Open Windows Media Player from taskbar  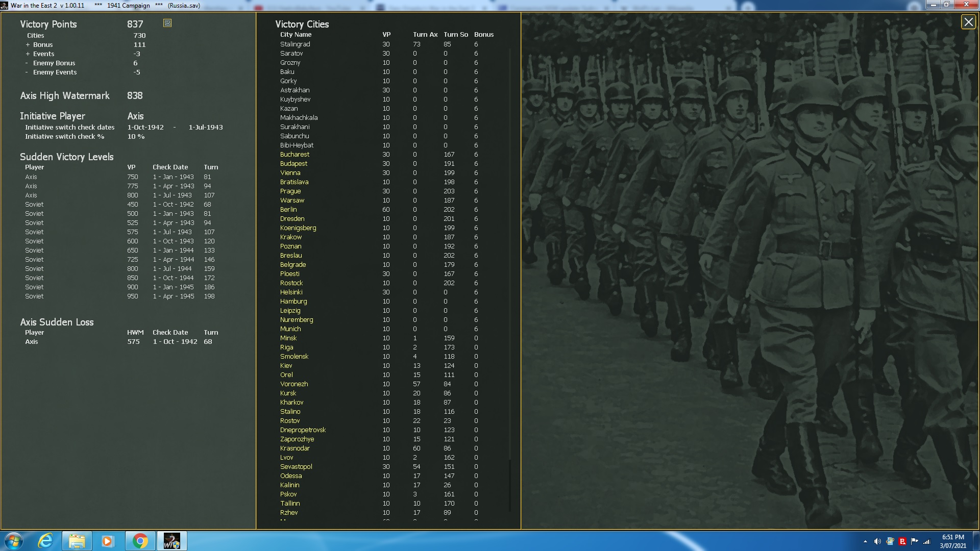tap(107, 541)
